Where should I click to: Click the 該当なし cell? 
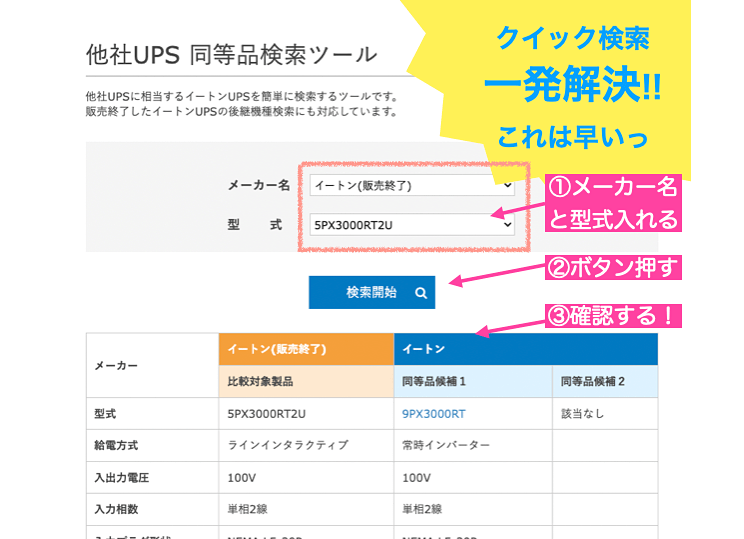click(605, 414)
